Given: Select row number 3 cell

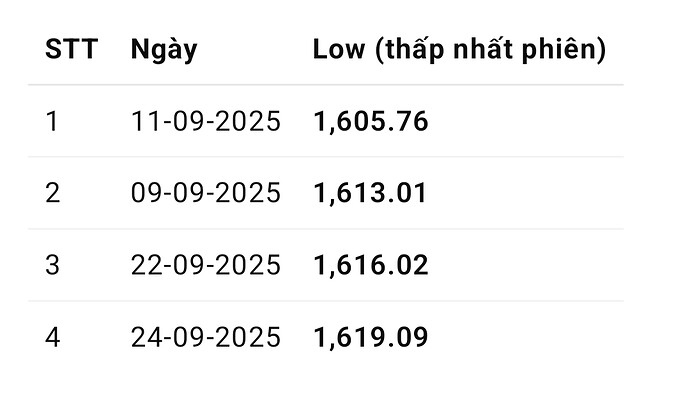Looking at the screenshot, I should point(53,265).
